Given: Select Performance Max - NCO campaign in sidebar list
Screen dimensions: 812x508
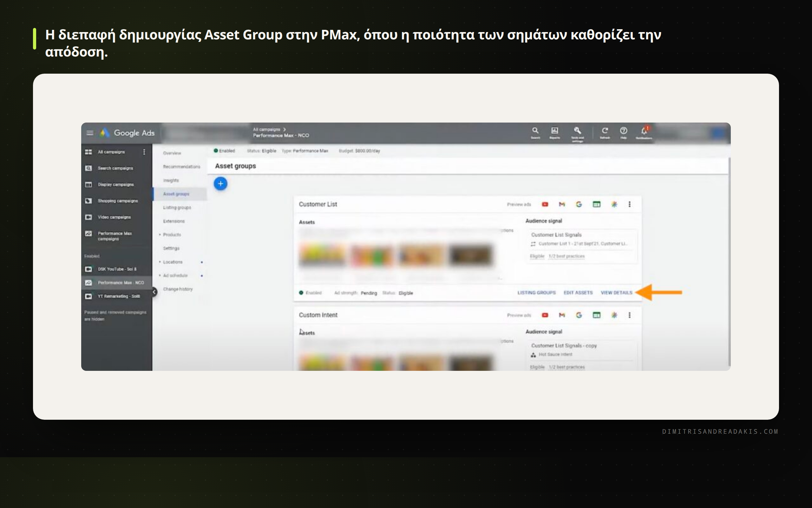Looking at the screenshot, I should [x=116, y=283].
